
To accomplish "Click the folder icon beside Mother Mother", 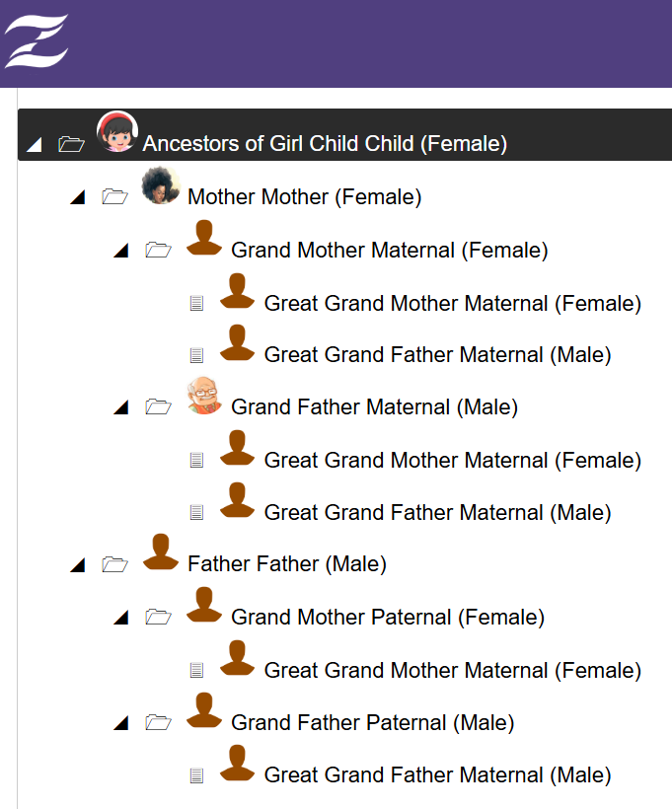I will [114, 197].
